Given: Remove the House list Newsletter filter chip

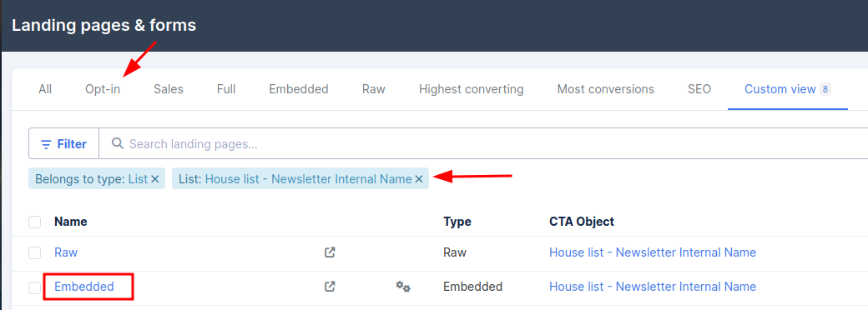Looking at the screenshot, I should tap(419, 179).
